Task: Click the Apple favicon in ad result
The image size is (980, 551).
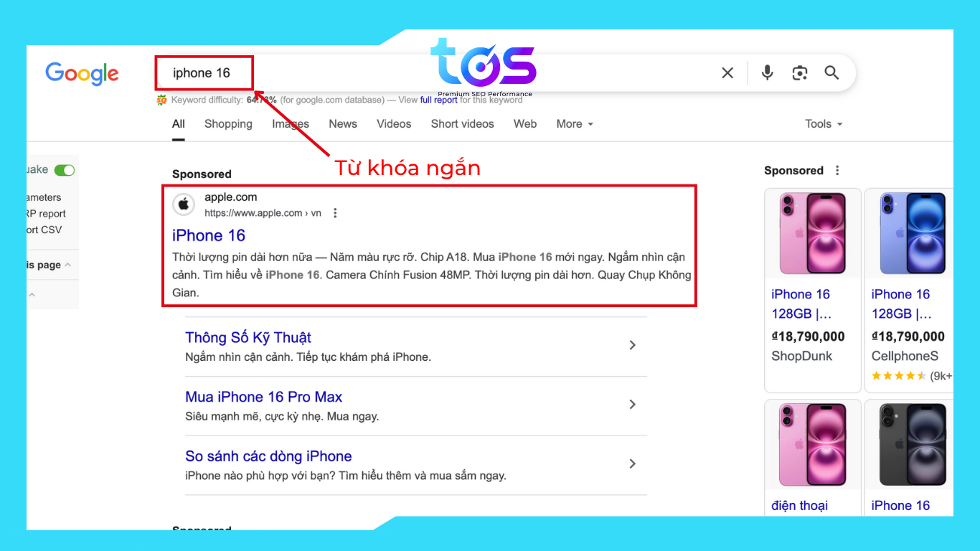Action: pos(184,204)
